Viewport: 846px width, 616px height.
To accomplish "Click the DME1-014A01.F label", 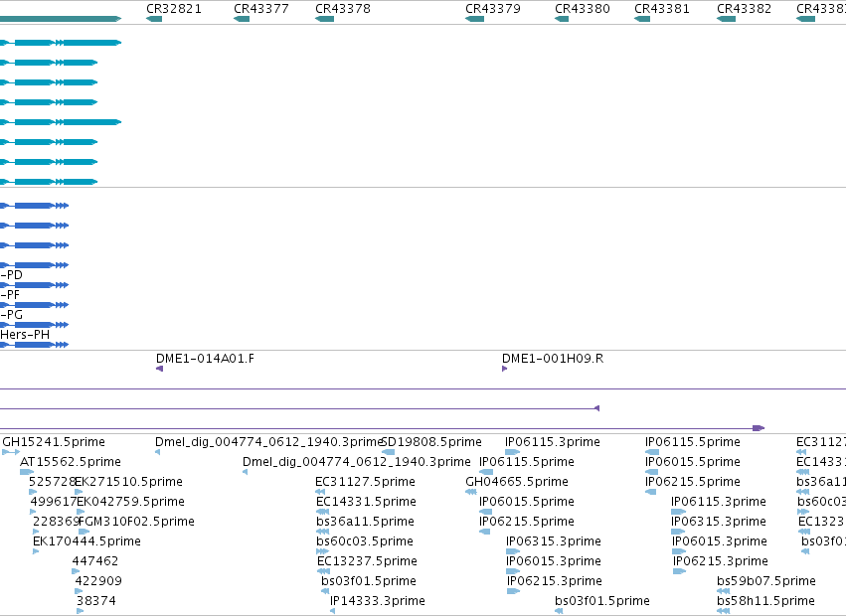I will (x=205, y=359).
